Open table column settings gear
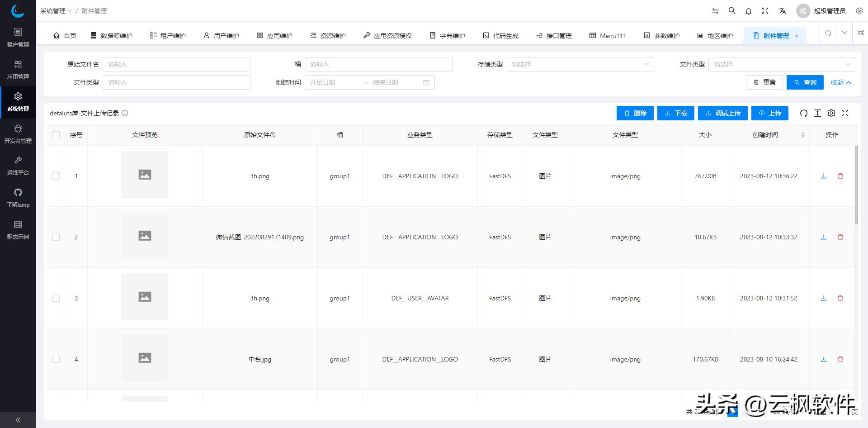The image size is (868, 428). 831,113
